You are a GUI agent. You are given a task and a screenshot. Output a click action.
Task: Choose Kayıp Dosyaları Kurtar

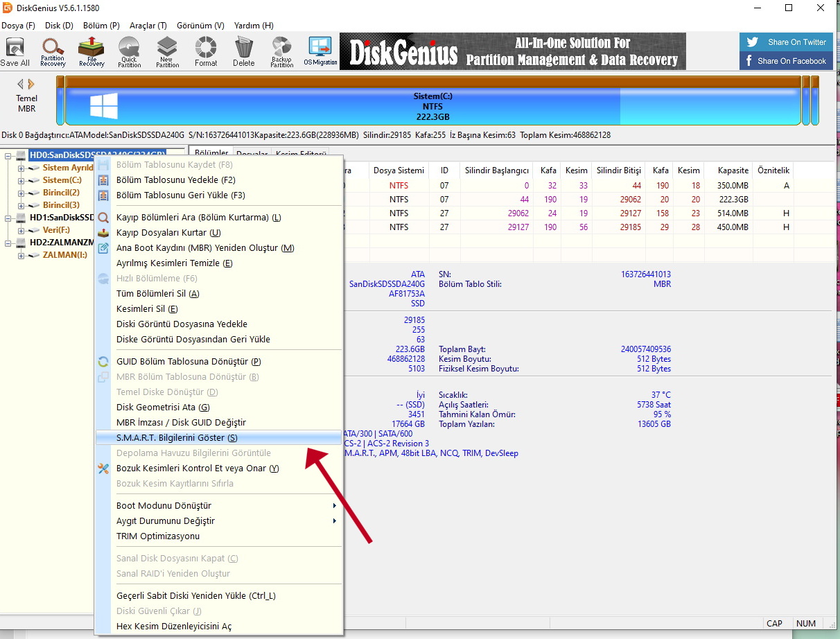[219, 233]
